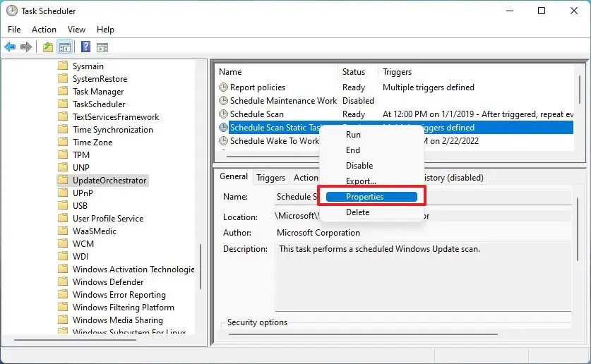Select the Time Synchronization folder

coord(113,130)
